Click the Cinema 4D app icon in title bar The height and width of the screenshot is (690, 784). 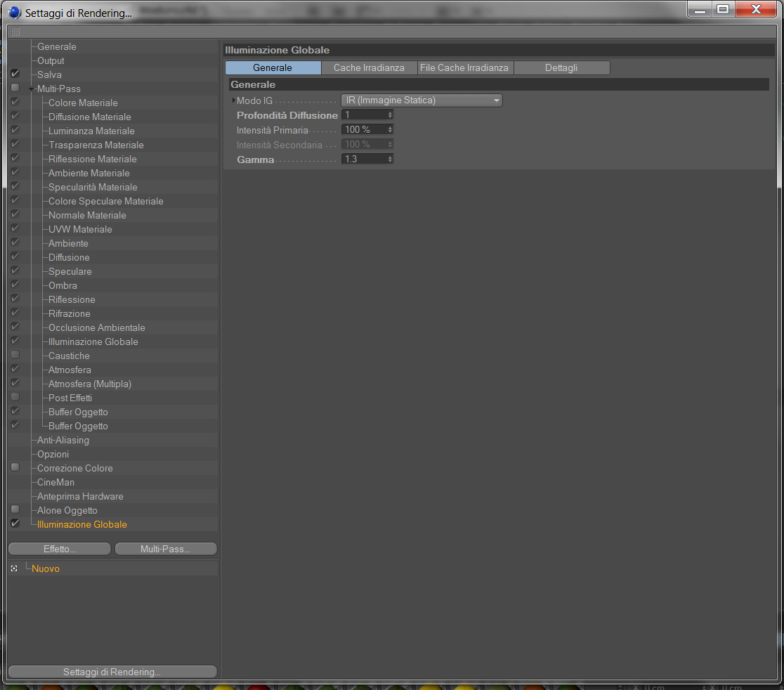(x=15, y=12)
